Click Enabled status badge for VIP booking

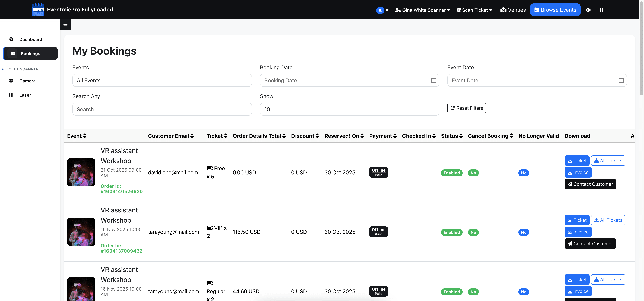coord(451,232)
